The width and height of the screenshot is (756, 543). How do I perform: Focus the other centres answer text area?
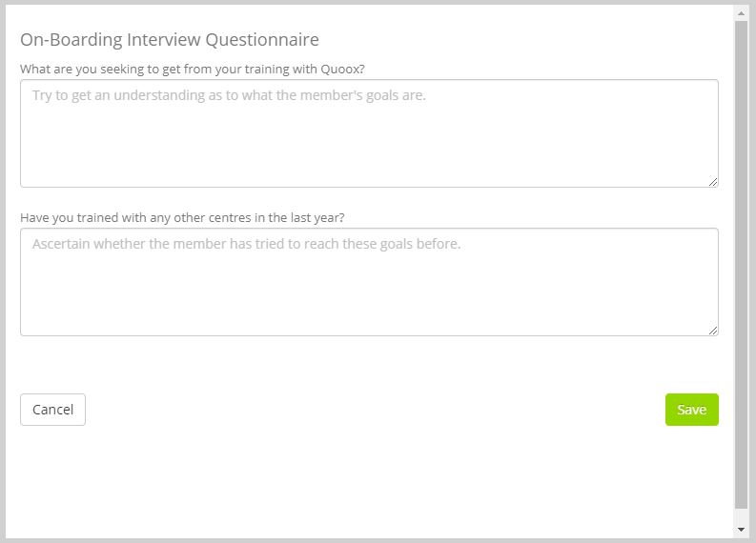(369, 282)
